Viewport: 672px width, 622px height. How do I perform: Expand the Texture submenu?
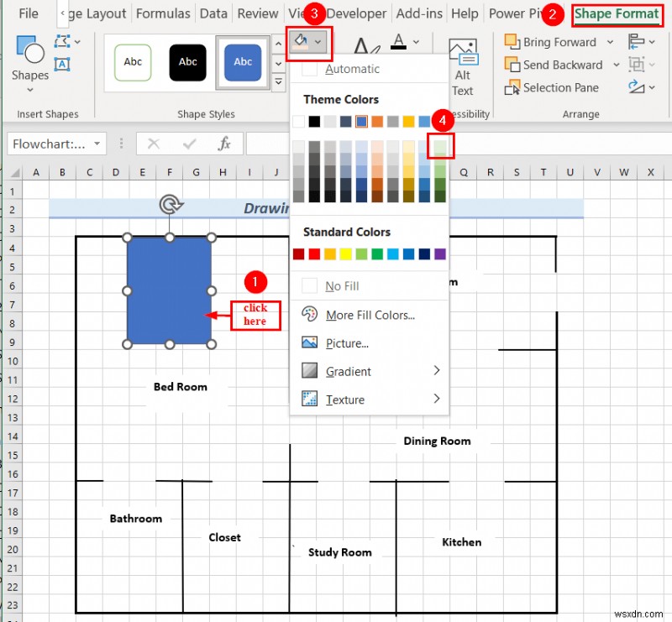[349, 400]
